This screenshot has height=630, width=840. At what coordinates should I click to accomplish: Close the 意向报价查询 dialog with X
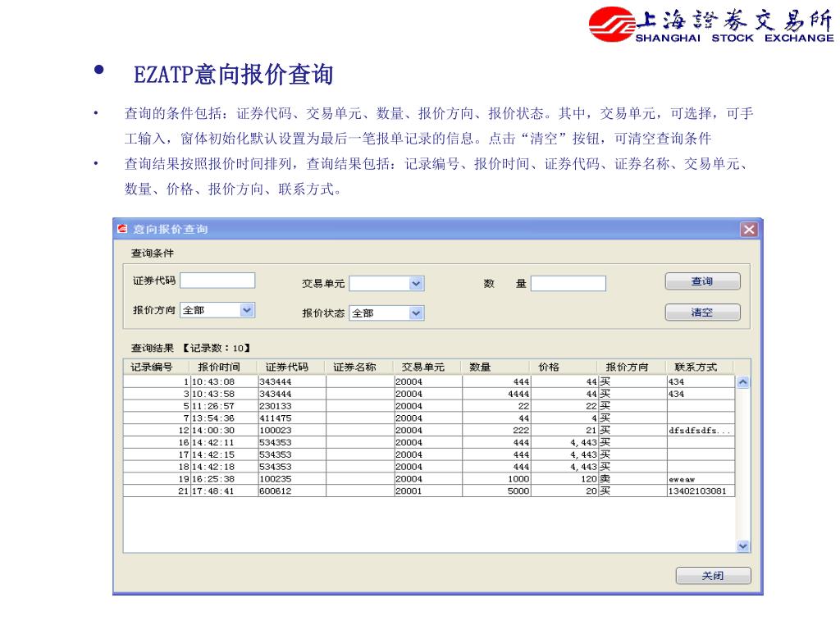point(749,230)
